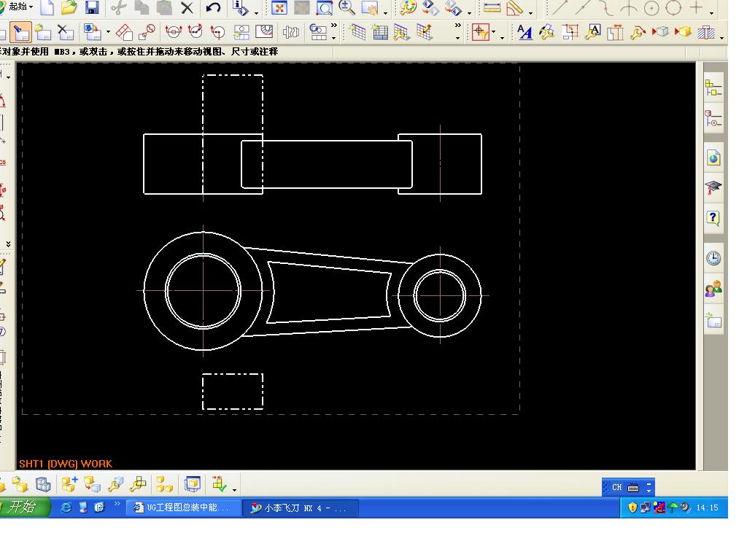Viewport: 747px width, 560px height.
Task: Click the Tabular Note icon
Action: 357,32
